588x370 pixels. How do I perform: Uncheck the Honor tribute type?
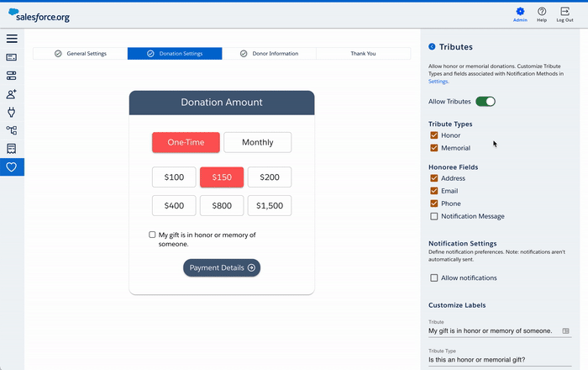[x=434, y=135]
